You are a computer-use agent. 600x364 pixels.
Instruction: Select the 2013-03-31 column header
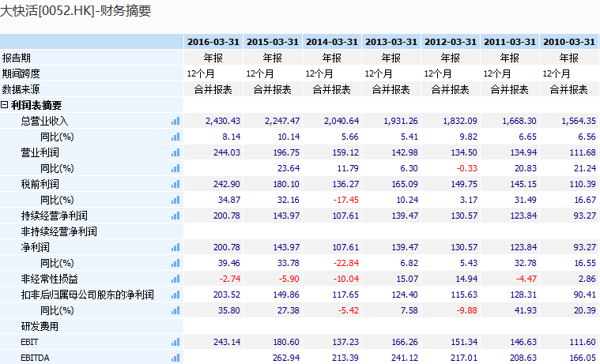391,42
